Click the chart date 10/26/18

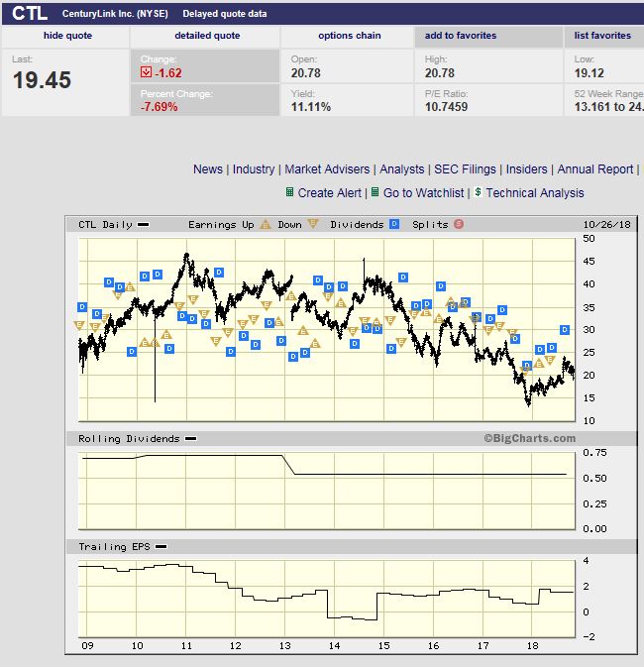click(607, 225)
